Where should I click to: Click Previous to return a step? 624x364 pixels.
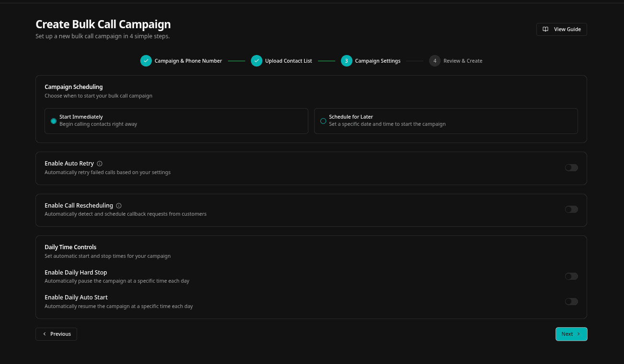[x=56, y=334]
